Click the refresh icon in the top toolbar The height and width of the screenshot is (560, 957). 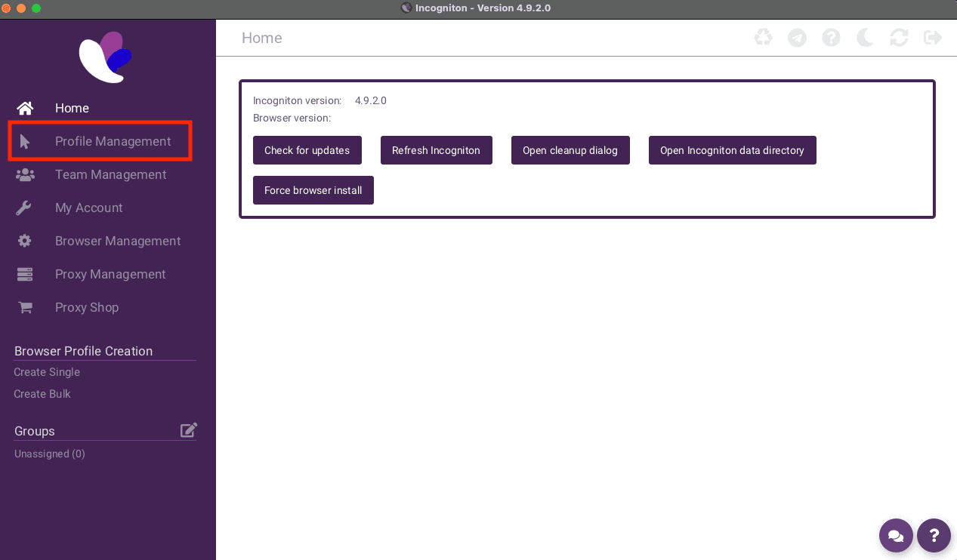pyautogui.click(x=899, y=37)
